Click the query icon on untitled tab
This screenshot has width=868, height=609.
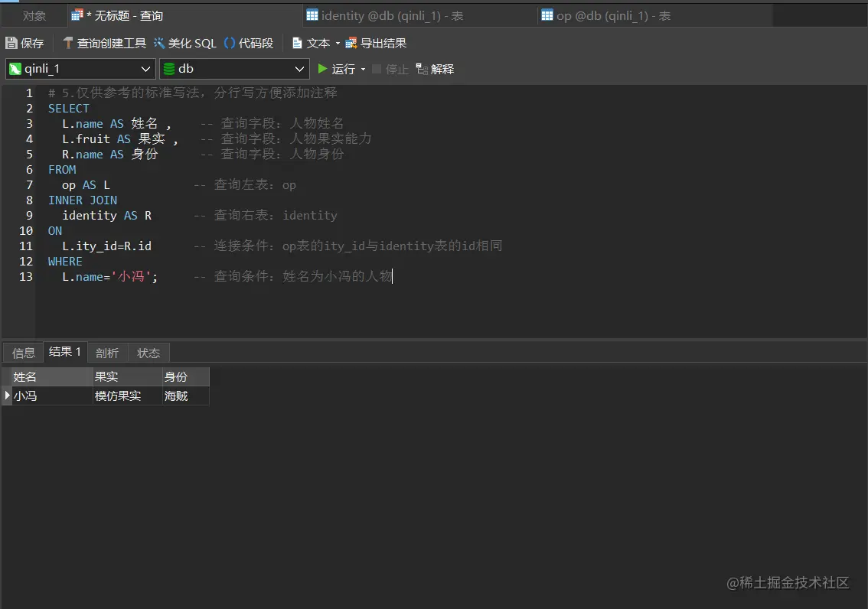tap(77, 15)
